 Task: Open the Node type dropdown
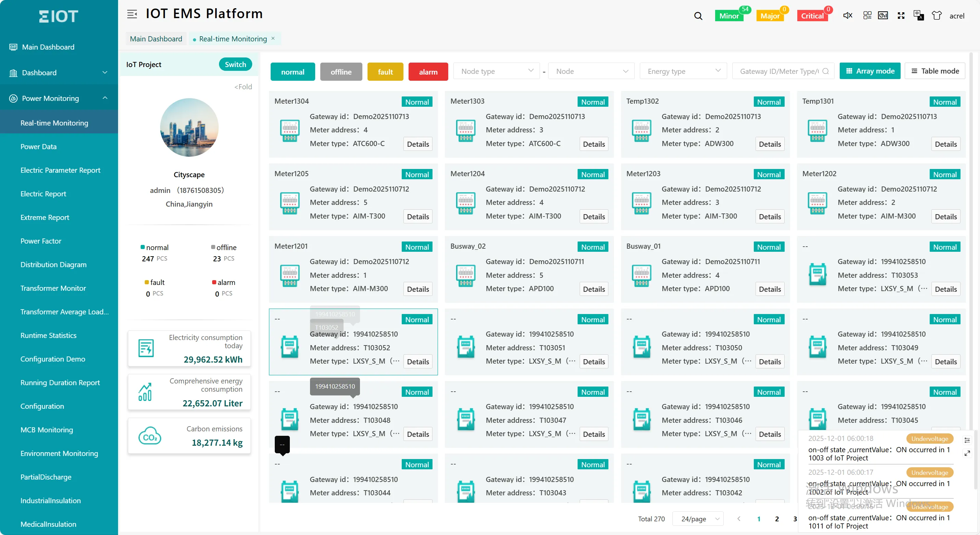(x=497, y=71)
